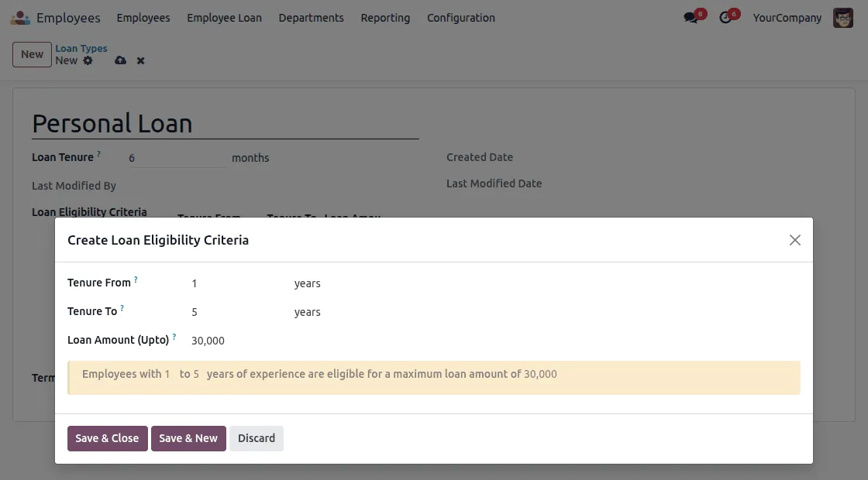
Task: Open the Reporting menu
Action: click(385, 17)
